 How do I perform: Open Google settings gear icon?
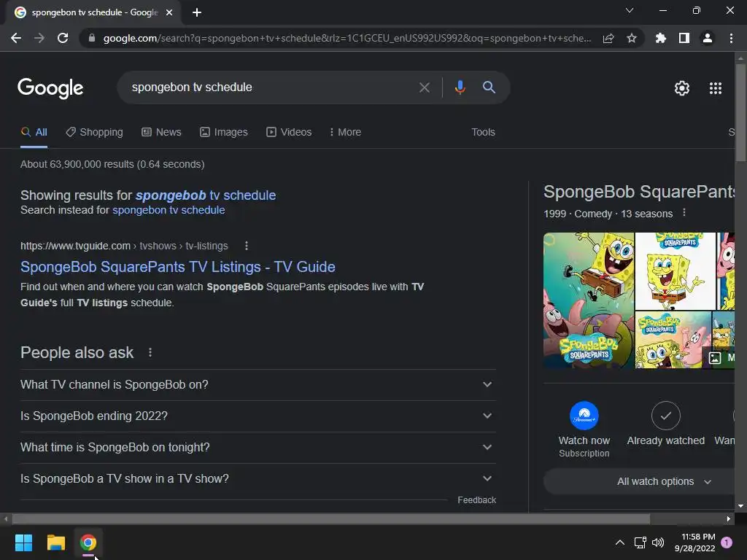pos(682,88)
